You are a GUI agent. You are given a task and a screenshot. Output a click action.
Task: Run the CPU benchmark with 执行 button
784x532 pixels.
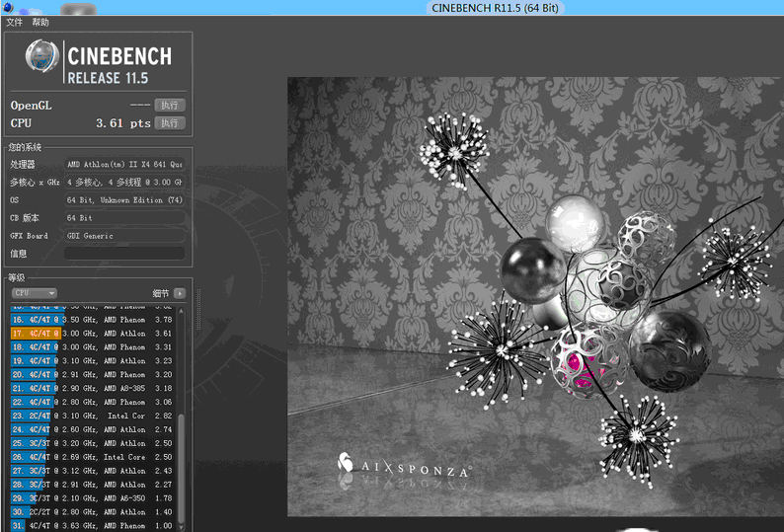[x=170, y=123]
